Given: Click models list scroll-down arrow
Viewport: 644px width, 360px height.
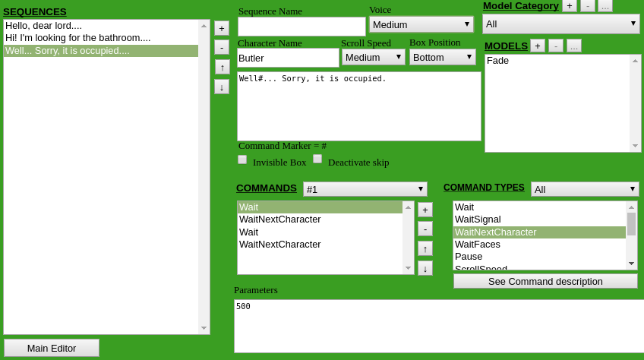Looking at the screenshot, I should pos(636,146).
